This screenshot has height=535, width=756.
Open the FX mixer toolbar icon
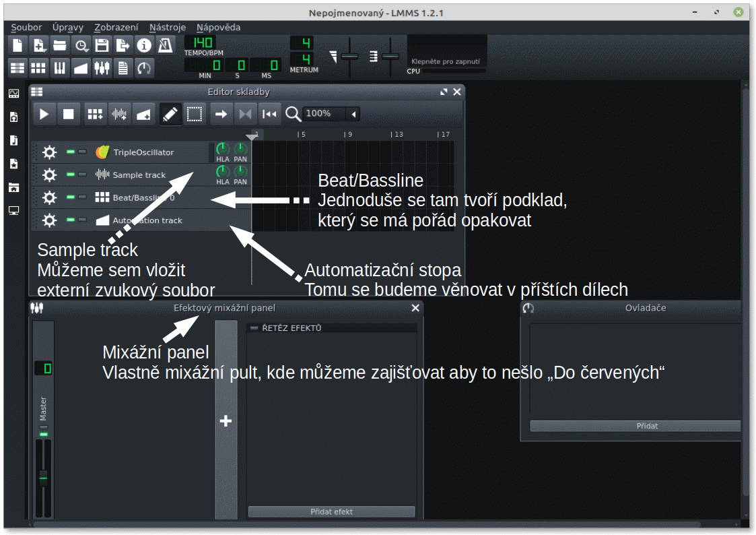pyautogui.click(x=102, y=68)
